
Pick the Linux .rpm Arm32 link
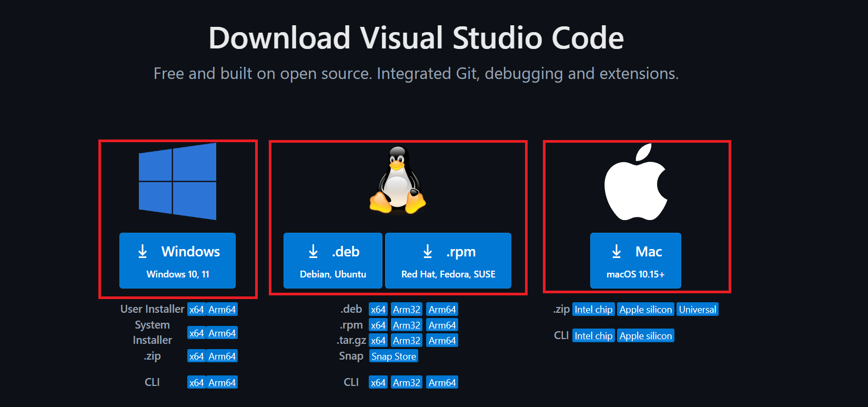pyautogui.click(x=407, y=325)
